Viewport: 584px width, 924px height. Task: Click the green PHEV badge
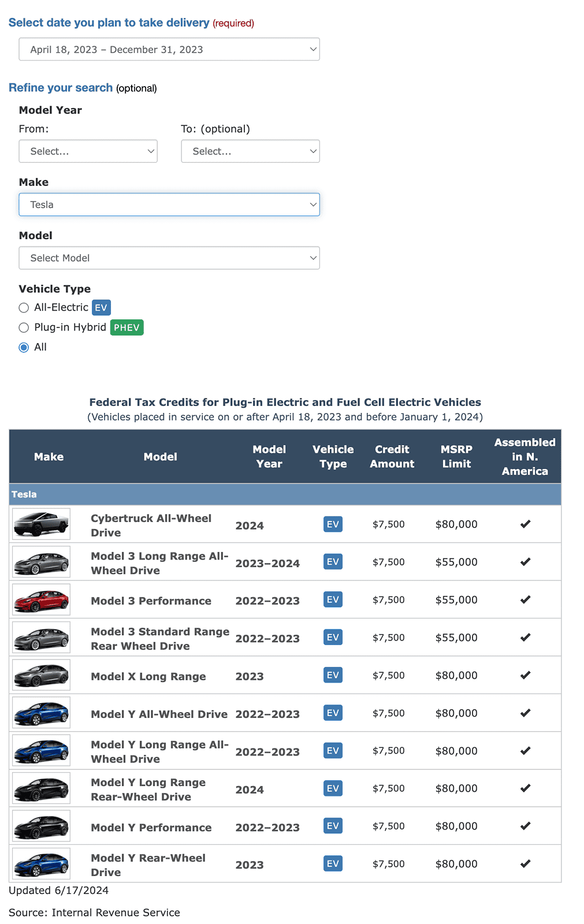tap(127, 327)
